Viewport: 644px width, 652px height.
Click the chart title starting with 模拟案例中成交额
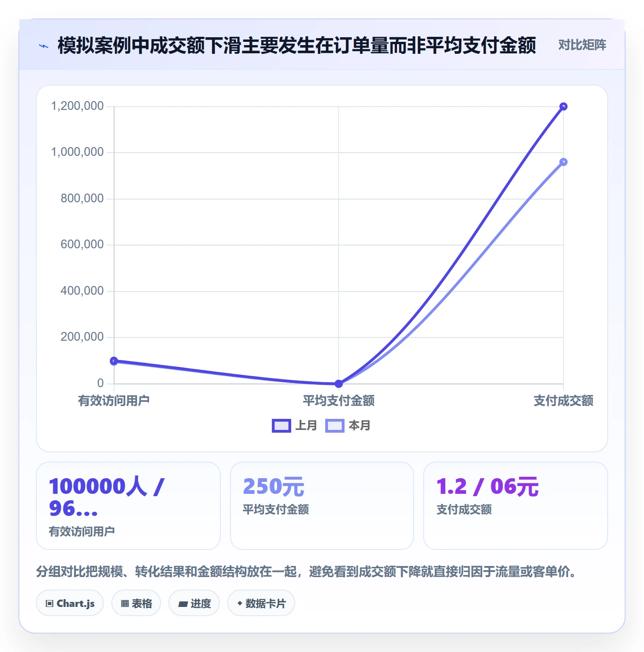click(x=297, y=46)
